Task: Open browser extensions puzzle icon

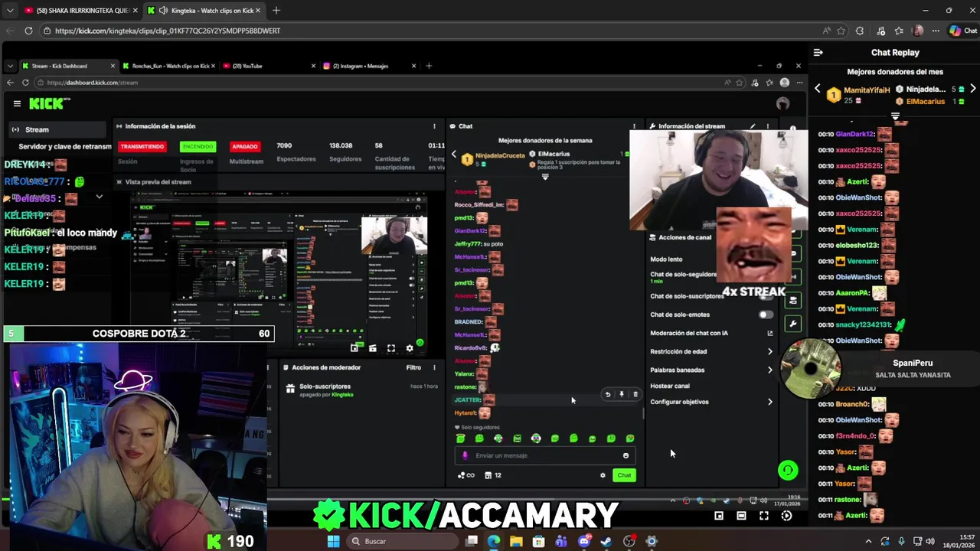Action: pos(860,31)
